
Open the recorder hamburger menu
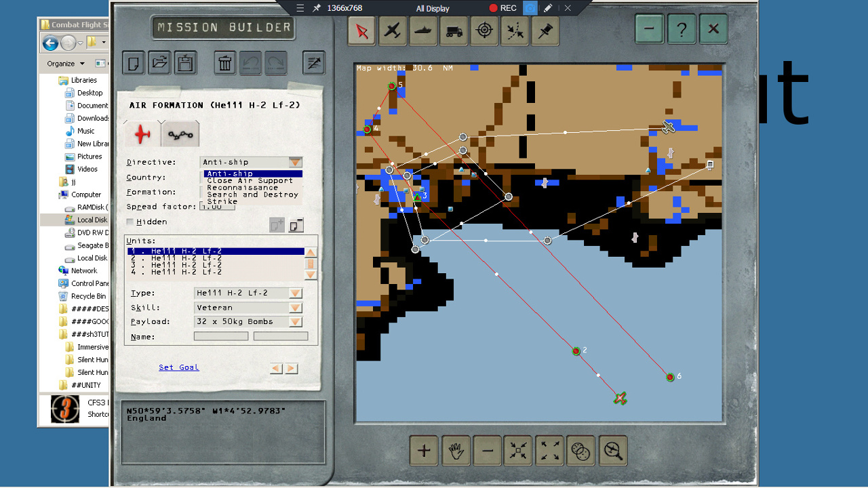tap(300, 8)
